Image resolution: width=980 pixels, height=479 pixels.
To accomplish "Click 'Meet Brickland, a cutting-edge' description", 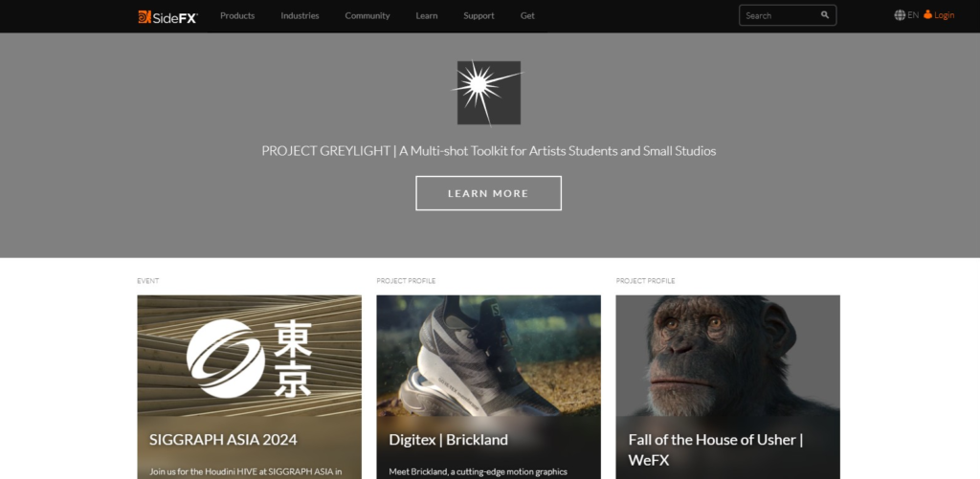I will [479, 471].
